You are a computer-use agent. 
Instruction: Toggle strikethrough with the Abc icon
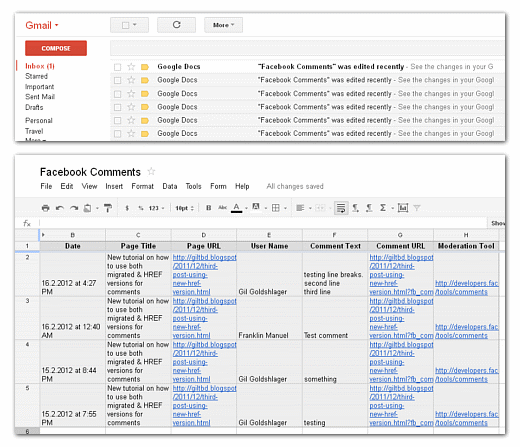[222, 208]
